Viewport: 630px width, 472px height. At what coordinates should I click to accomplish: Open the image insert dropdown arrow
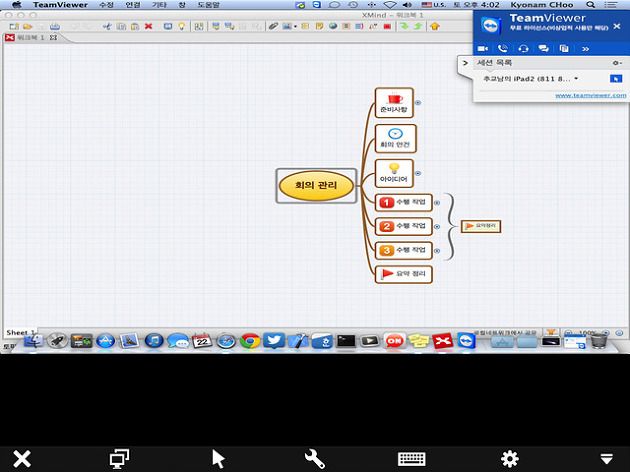pyautogui.click(x=295, y=27)
